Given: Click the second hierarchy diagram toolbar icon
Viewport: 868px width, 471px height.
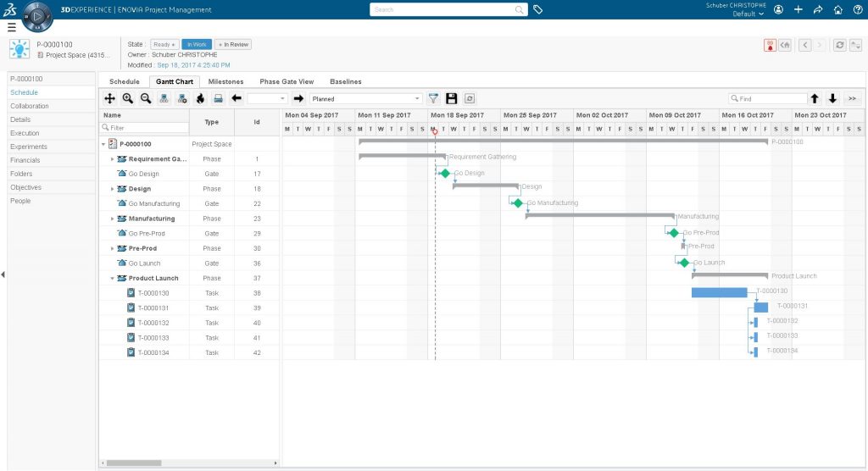Looking at the screenshot, I should [x=182, y=98].
